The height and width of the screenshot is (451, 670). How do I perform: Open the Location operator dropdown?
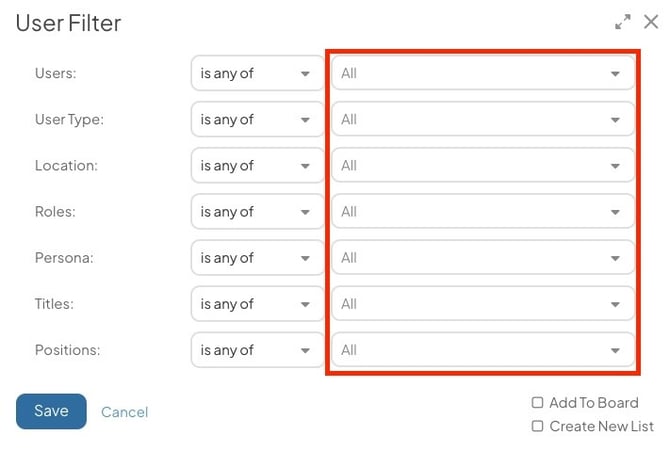pos(257,166)
